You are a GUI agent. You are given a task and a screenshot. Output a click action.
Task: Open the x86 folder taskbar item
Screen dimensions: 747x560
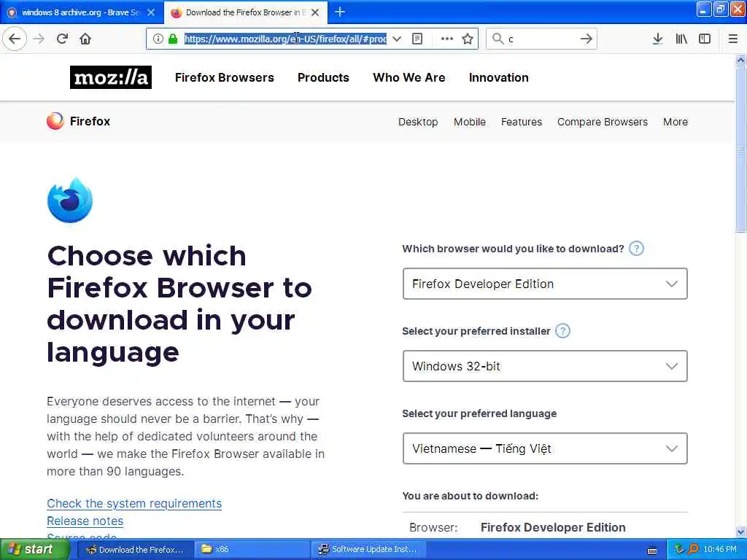pyautogui.click(x=252, y=550)
